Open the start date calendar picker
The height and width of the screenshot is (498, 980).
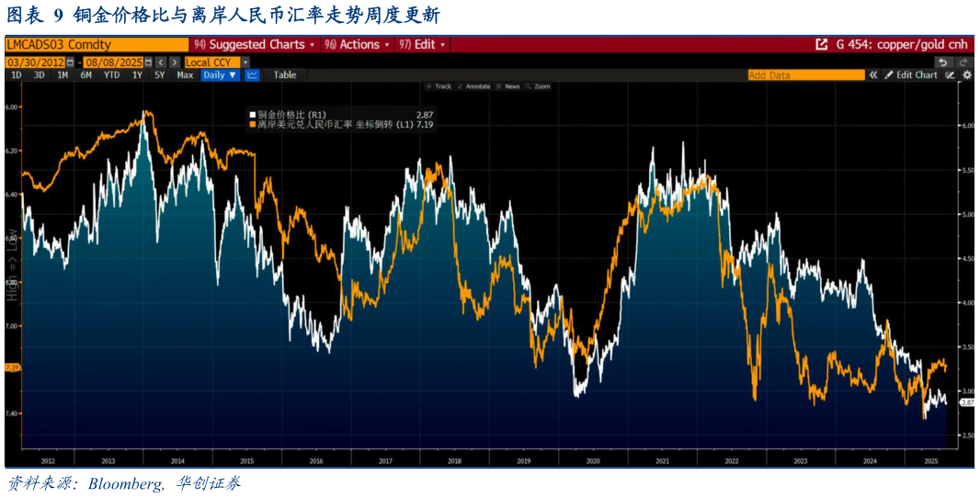pyautogui.click(x=70, y=62)
